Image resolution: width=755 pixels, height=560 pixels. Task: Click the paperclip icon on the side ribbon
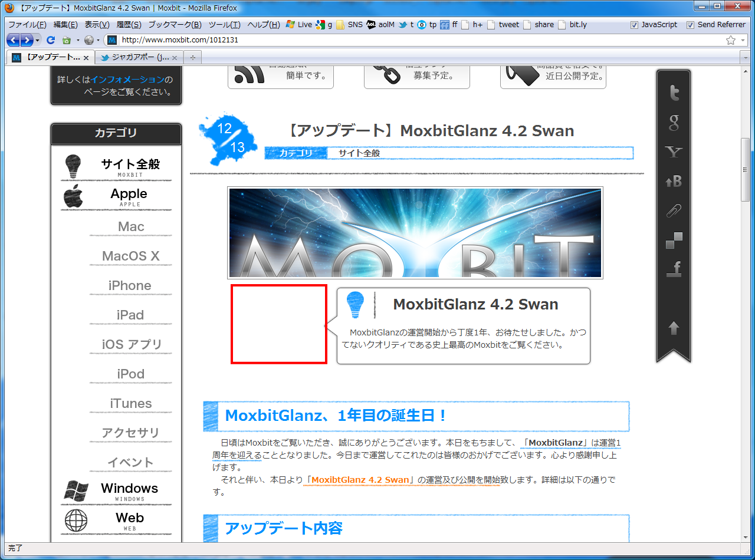pos(674,211)
